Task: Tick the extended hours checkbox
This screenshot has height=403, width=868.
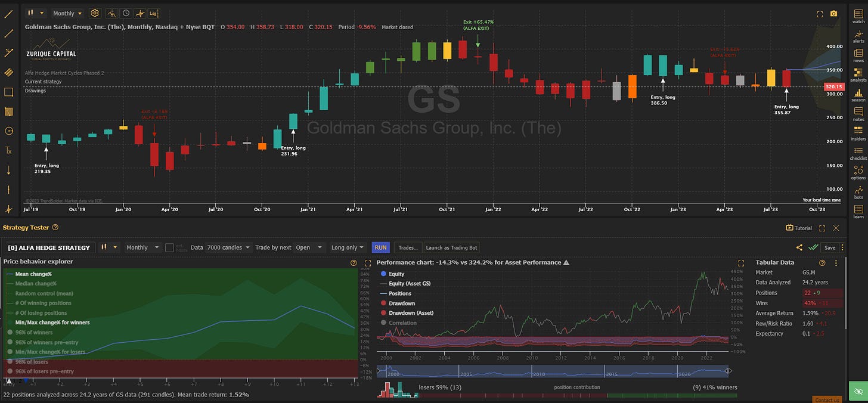Action: 169,247
